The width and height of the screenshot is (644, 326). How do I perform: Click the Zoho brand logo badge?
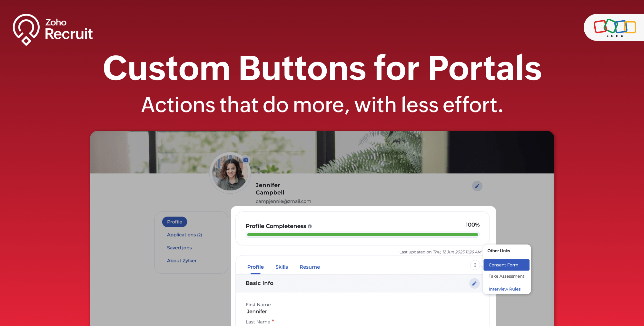tap(614, 27)
